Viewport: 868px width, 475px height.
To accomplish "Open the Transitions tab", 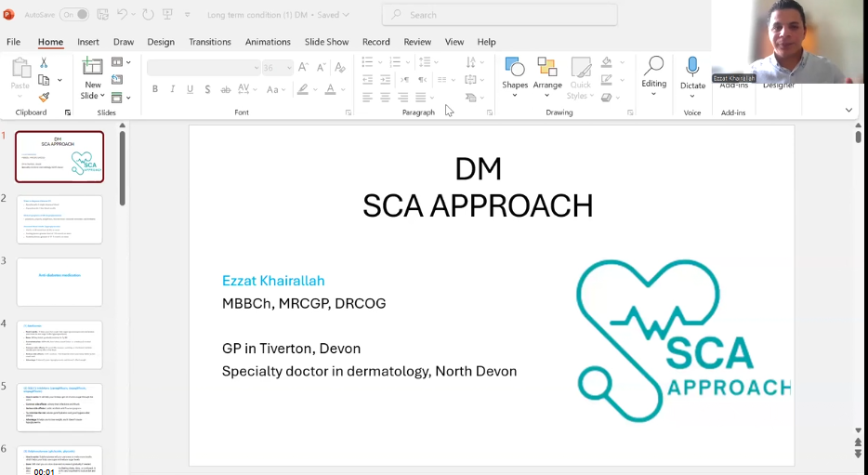I will tap(209, 42).
